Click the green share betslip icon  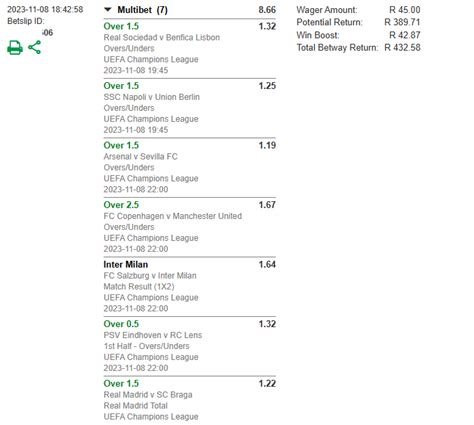tap(34, 47)
